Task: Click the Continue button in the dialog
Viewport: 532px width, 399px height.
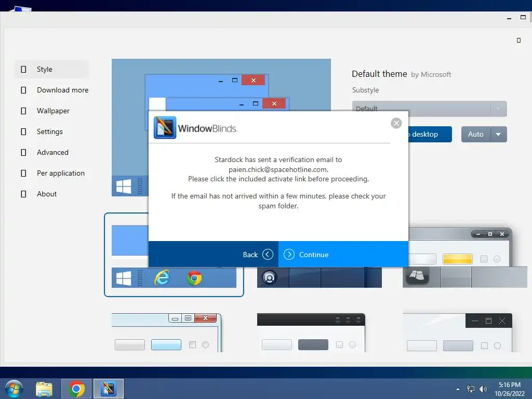Action: [x=343, y=255]
